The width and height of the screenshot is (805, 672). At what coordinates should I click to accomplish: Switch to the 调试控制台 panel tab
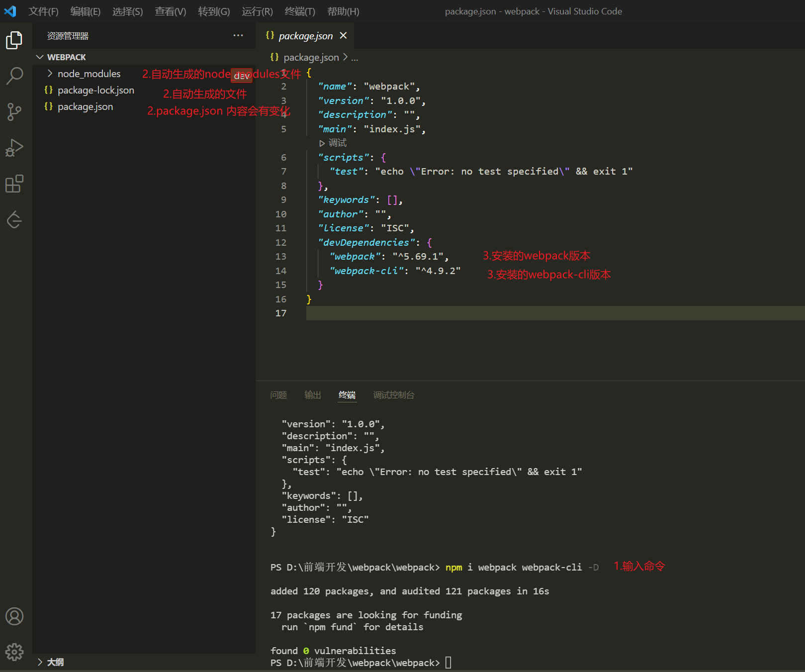[x=394, y=395]
